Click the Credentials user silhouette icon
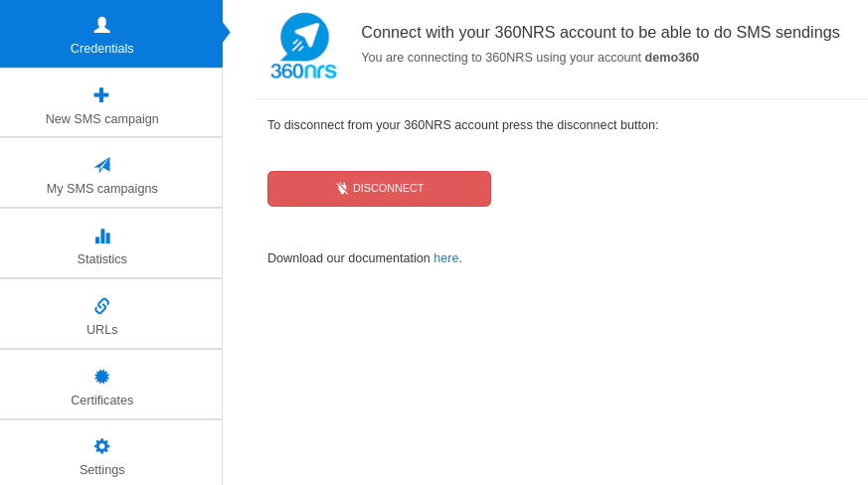This screenshot has height=485, width=868. 101,24
